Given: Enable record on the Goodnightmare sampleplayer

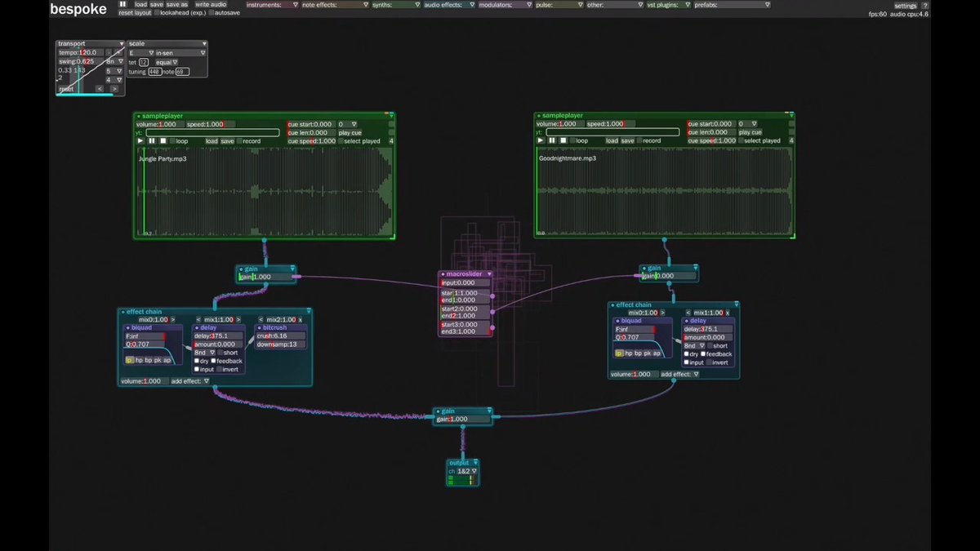Looking at the screenshot, I should pyautogui.click(x=640, y=140).
